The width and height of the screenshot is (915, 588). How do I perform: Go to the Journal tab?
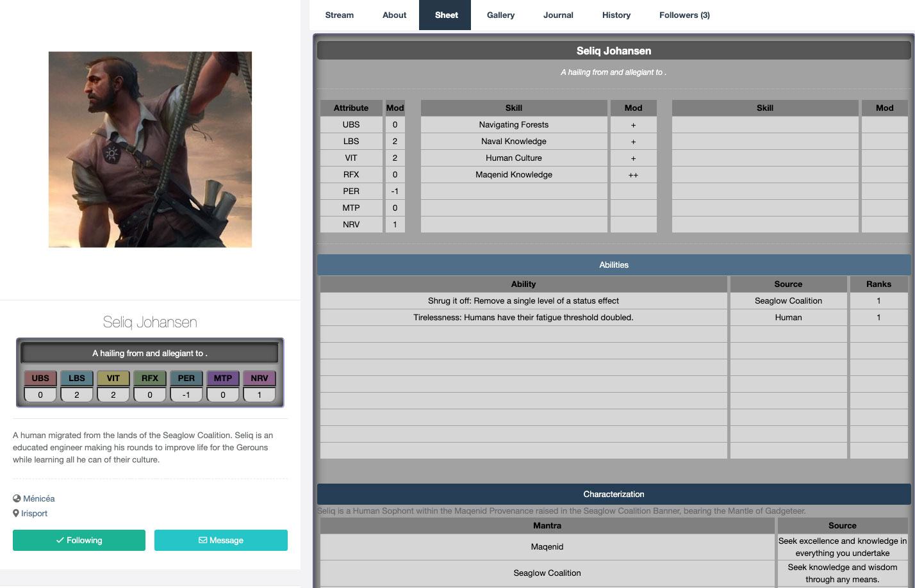coord(558,15)
